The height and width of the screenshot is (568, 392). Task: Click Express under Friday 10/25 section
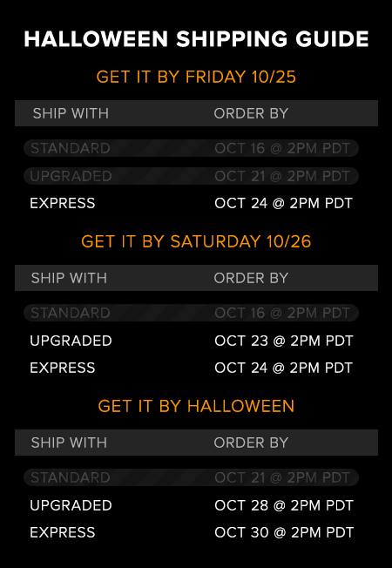click(63, 203)
